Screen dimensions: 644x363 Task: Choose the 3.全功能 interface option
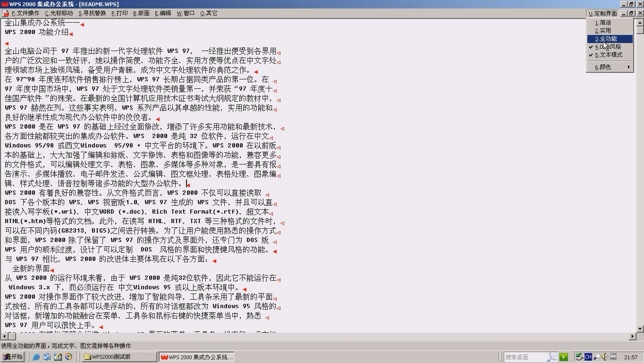pos(610,39)
